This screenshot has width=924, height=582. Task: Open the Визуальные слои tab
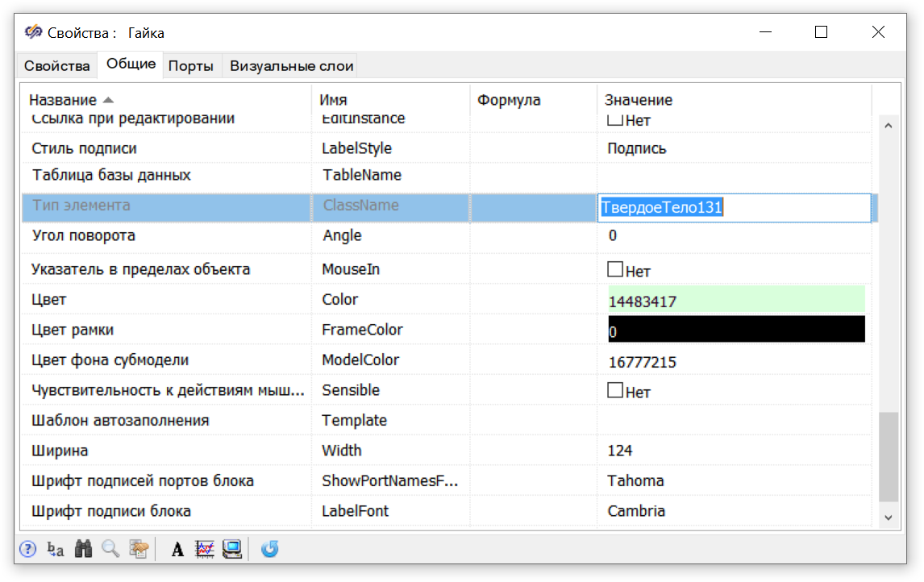tap(292, 66)
